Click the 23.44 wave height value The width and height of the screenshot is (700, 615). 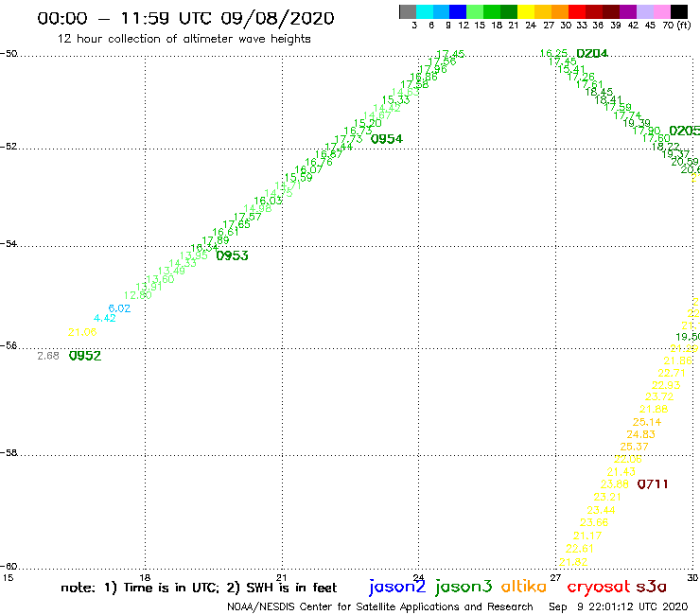point(601,510)
